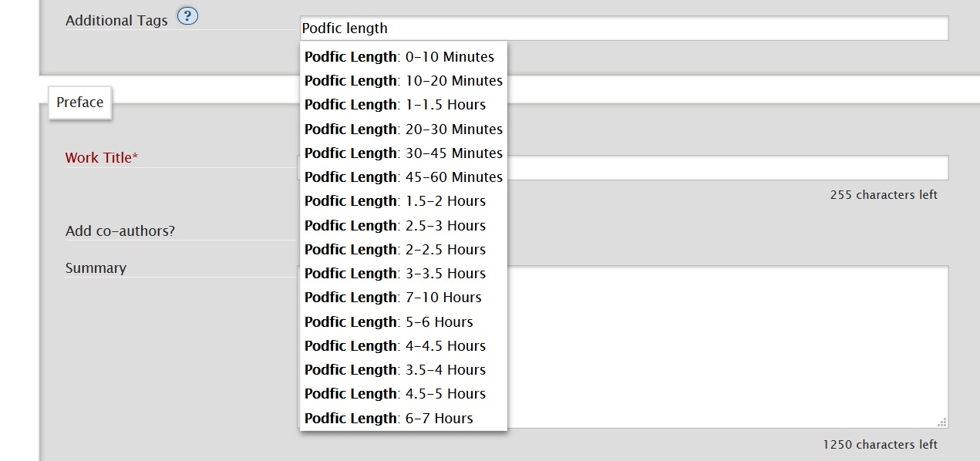This screenshot has height=461, width=980.
Task: Choose Podfic Length: 2.5-3 Hours option
Action: 396,226
